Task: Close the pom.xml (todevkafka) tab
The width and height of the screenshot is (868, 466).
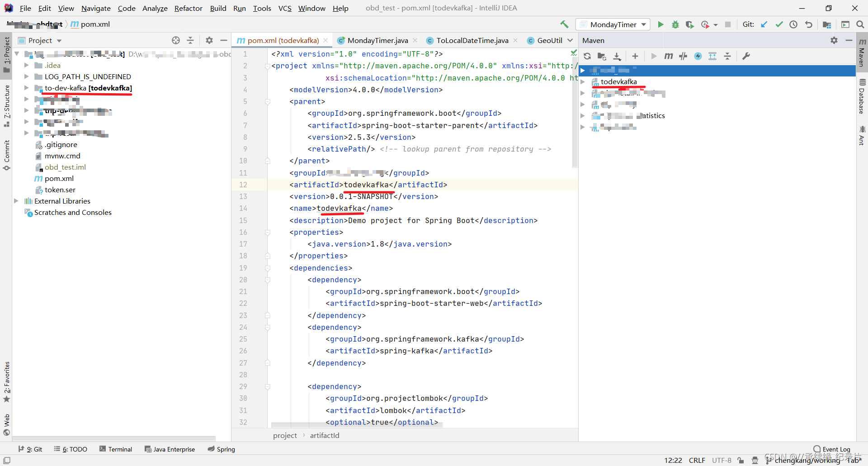Action: click(x=325, y=40)
